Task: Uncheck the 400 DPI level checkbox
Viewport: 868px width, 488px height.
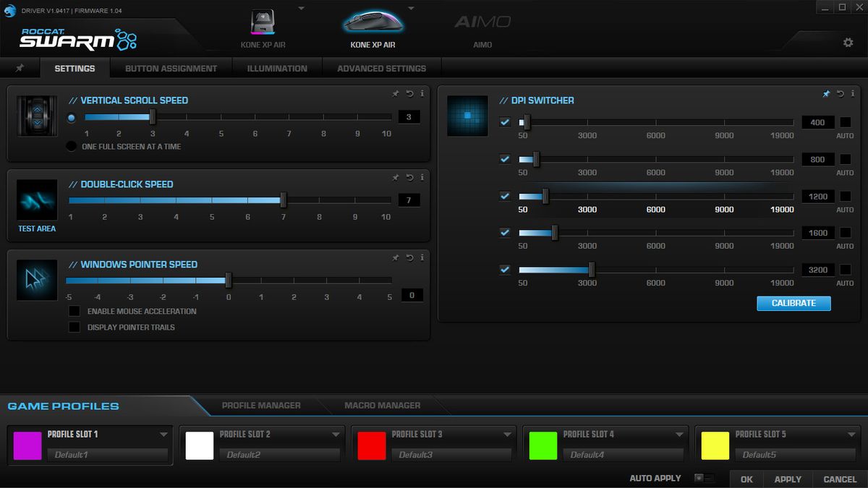Action: pos(505,122)
